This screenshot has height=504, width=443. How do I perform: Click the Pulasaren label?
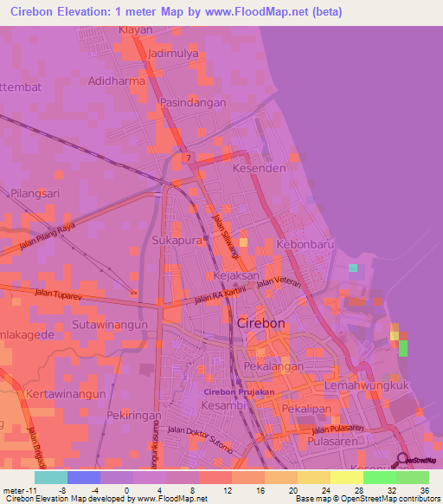pyautogui.click(x=332, y=442)
